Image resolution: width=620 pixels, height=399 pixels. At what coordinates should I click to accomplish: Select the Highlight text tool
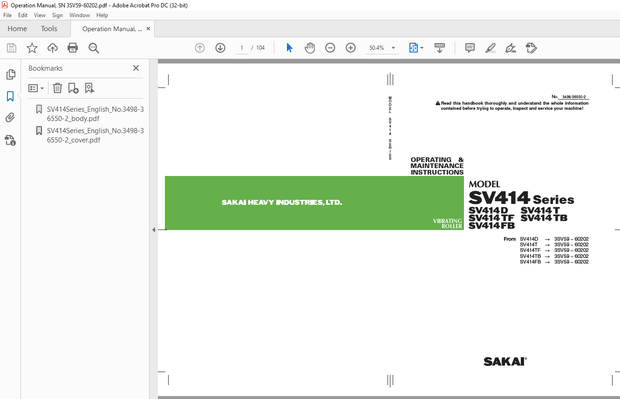(x=490, y=48)
